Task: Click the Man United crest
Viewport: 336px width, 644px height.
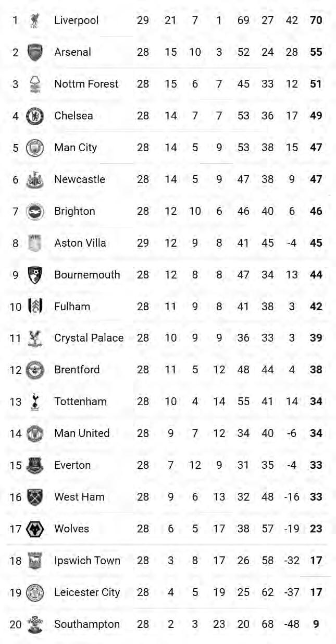Action: (35, 433)
